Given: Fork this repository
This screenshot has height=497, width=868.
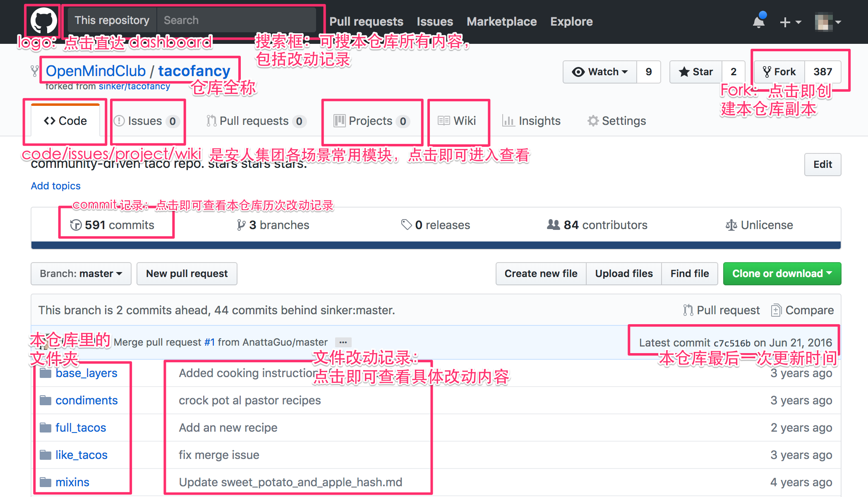Looking at the screenshot, I should [x=779, y=72].
